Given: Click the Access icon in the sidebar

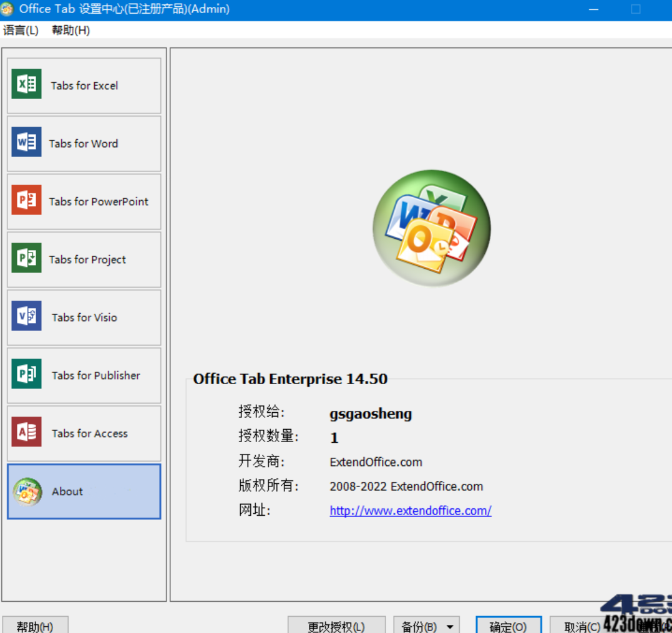Looking at the screenshot, I should pyautogui.click(x=27, y=432).
